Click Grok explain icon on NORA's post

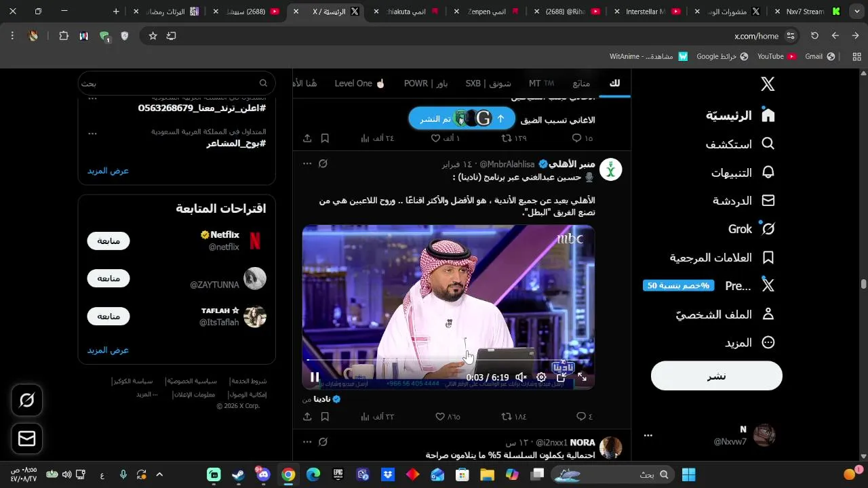coord(323,442)
